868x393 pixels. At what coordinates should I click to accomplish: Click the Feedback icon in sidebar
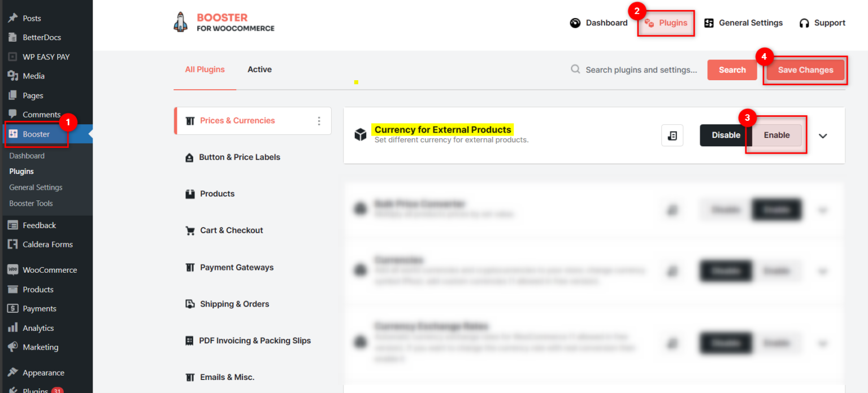(13, 225)
